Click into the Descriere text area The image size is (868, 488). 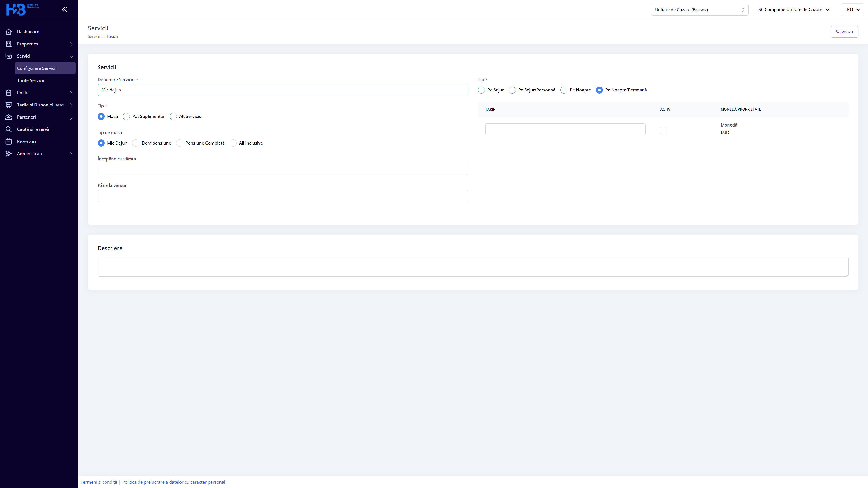[x=473, y=267]
